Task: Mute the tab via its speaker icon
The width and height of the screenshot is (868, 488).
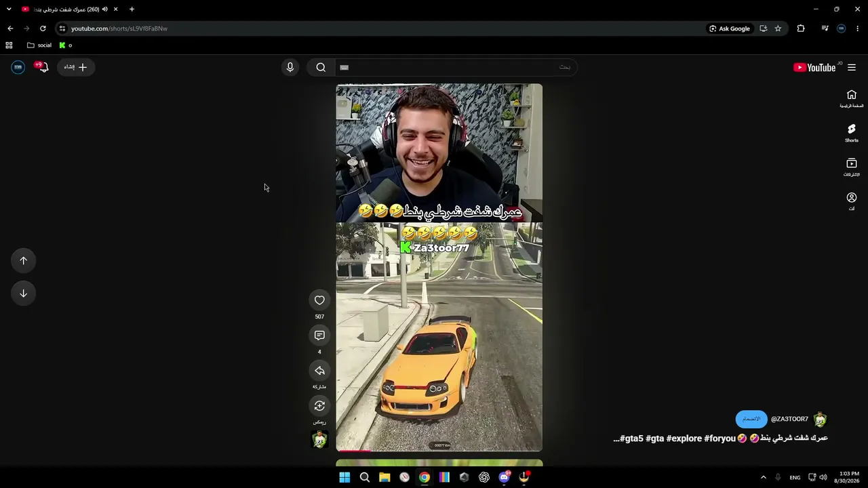Action: click(105, 9)
